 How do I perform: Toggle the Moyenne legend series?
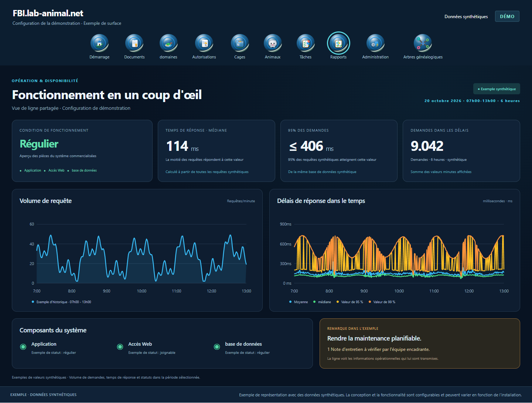click(x=299, y=302)
